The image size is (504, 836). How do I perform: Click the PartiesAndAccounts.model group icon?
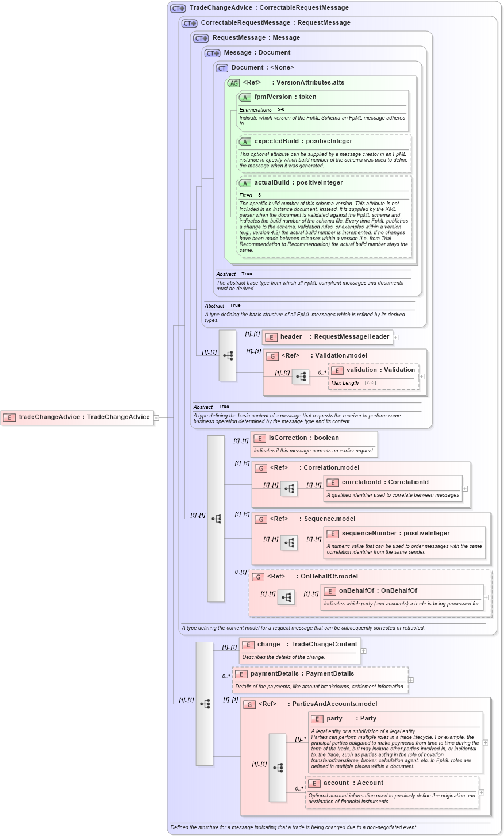[249, 704]
